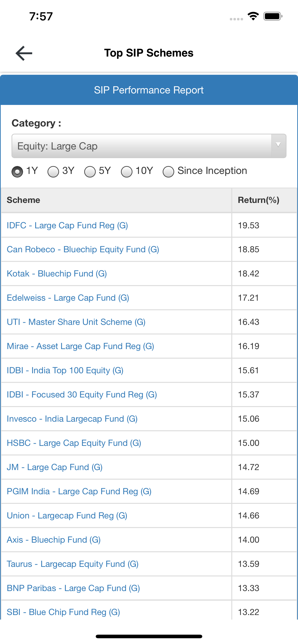Click the 15.06 return value
Viewport: 298px width, 644px height.
(248, 419)
